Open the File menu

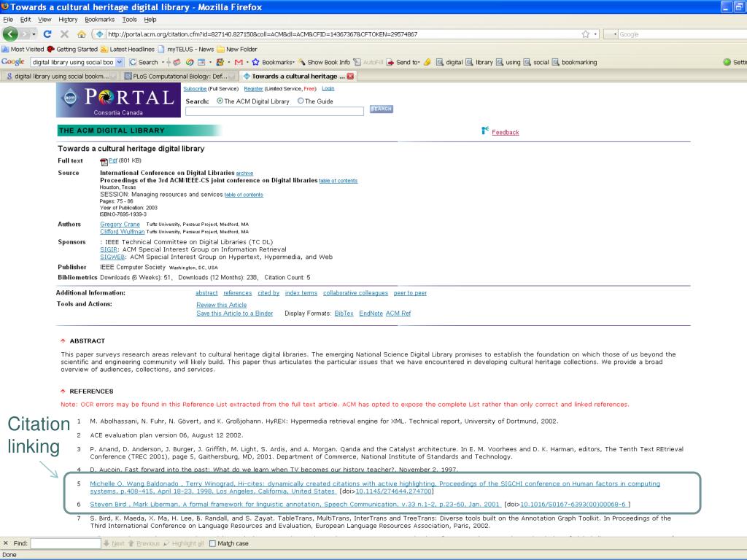coord(8,20)
